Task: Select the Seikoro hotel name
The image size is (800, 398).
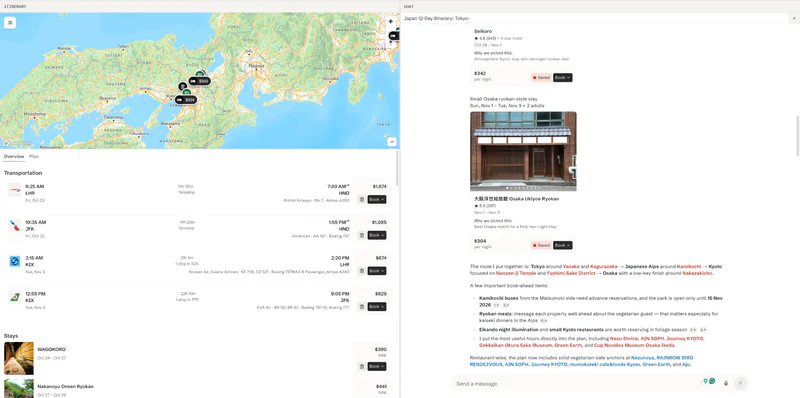Action: point(483,32)
